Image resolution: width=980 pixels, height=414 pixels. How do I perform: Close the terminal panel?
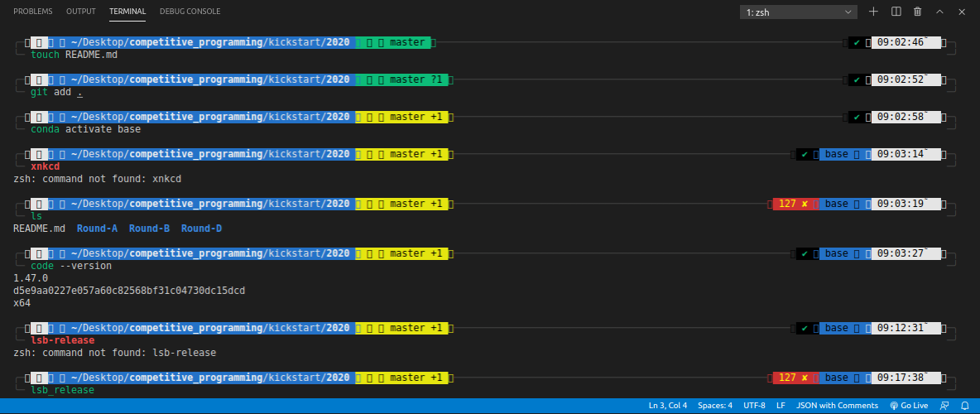tap(962, 12)
